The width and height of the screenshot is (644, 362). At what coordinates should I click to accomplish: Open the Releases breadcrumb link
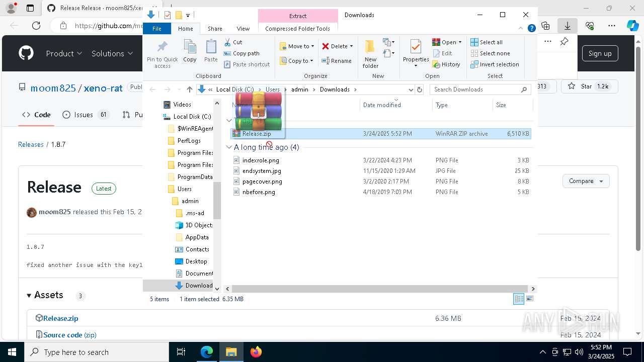point(31,144)
